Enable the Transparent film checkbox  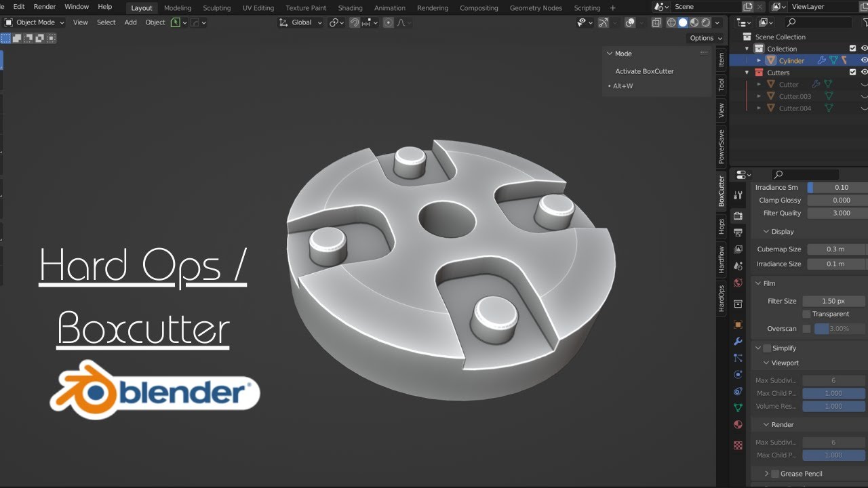806,314
